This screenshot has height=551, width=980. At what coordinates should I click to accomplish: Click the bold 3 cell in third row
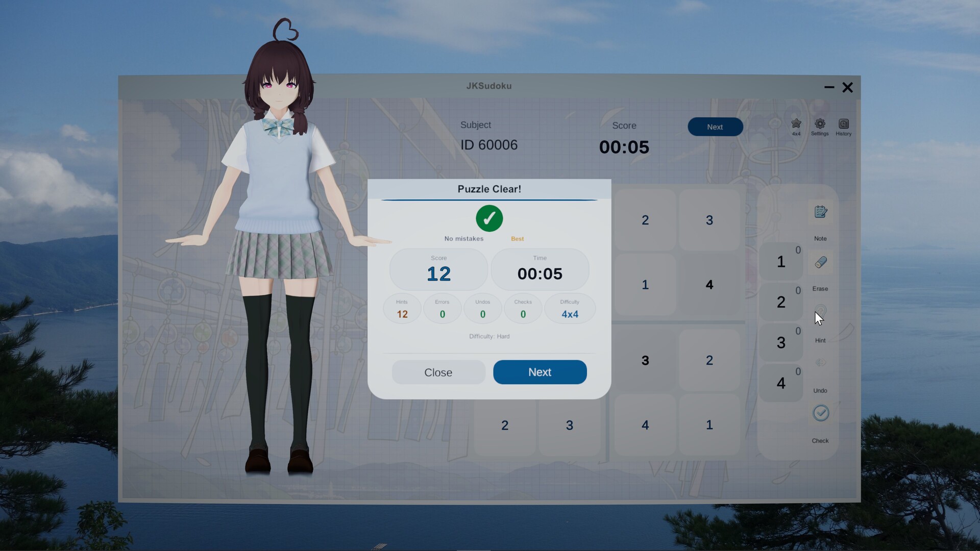point(645,360)
